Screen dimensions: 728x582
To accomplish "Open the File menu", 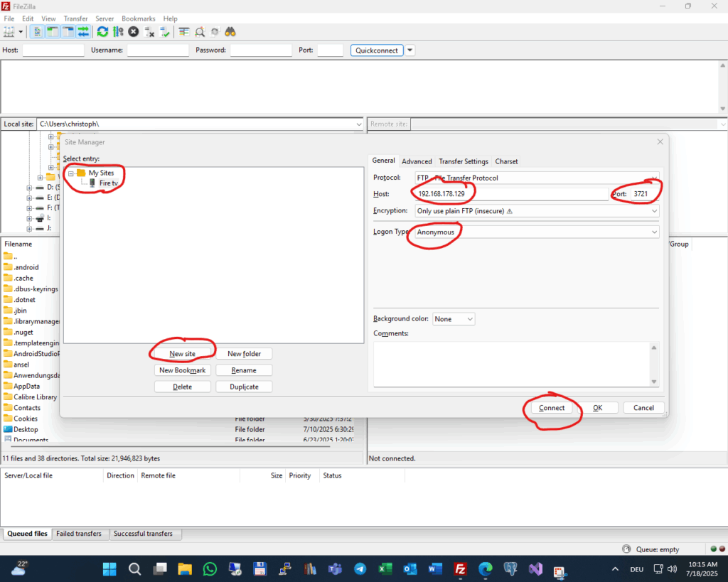I will (9, 18).
